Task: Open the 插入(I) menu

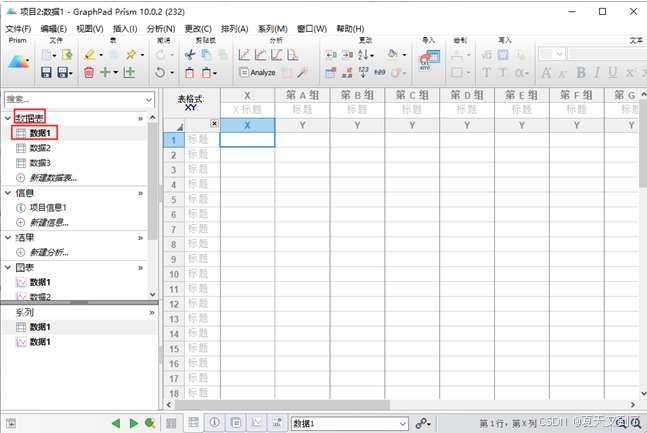Action: coord(125,29)
